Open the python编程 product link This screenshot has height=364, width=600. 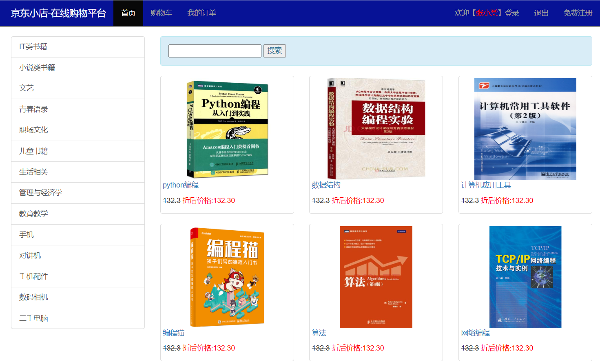pyautogui.click(x=181, y=185)
